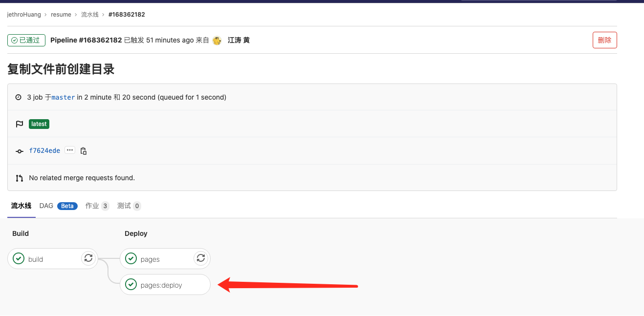Click the Deploy stage heading
The image size is (644, 316).
[136, 233]
